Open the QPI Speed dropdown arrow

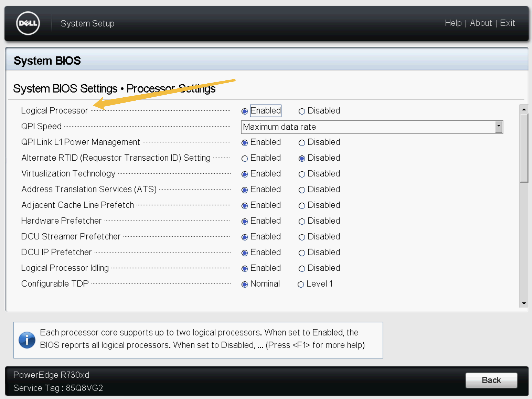pos(499,127)
